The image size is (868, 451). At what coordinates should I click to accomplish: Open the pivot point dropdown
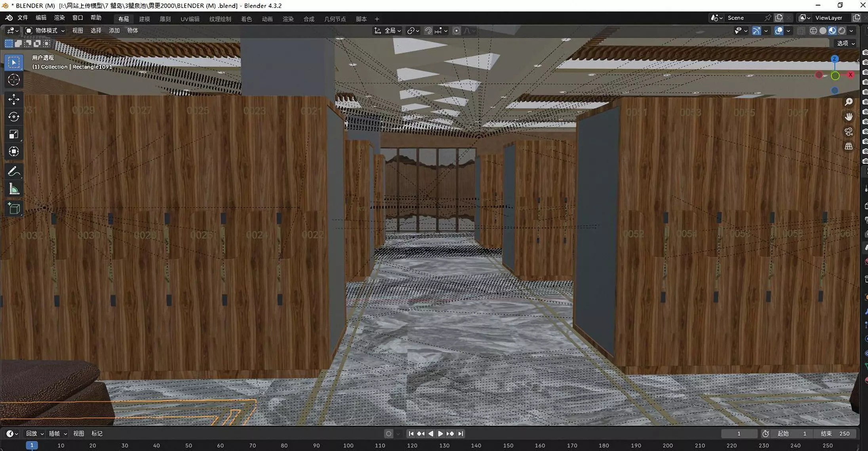(413, 30)
